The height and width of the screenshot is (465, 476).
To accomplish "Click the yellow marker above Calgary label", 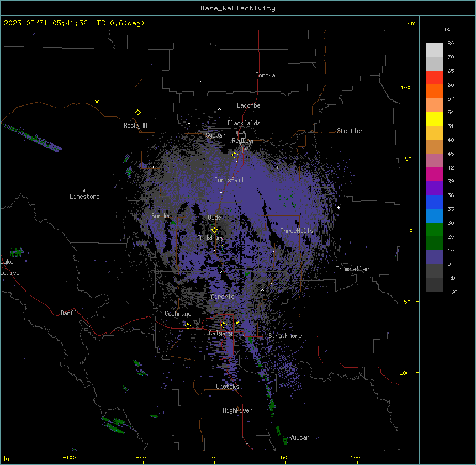I will pos(224,325).
